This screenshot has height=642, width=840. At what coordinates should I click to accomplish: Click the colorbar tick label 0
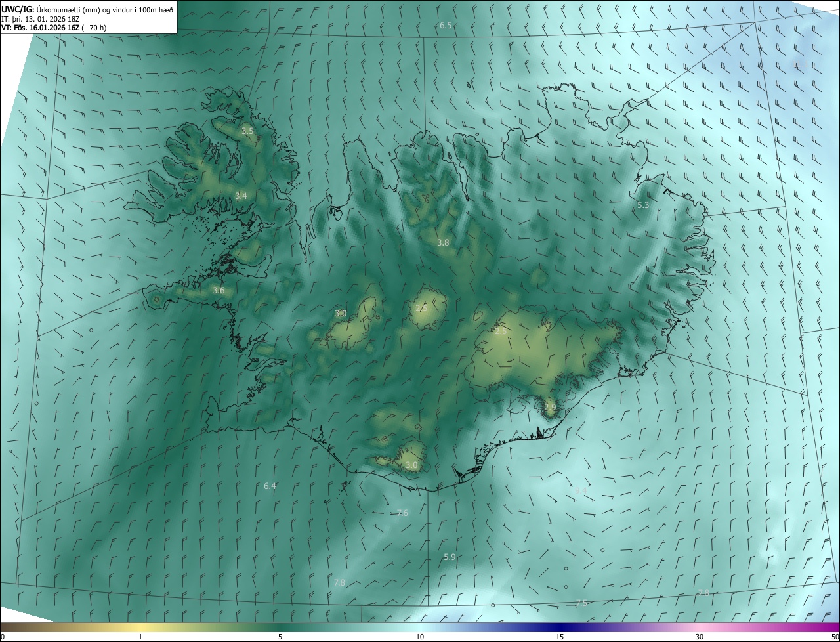[3, 637]
